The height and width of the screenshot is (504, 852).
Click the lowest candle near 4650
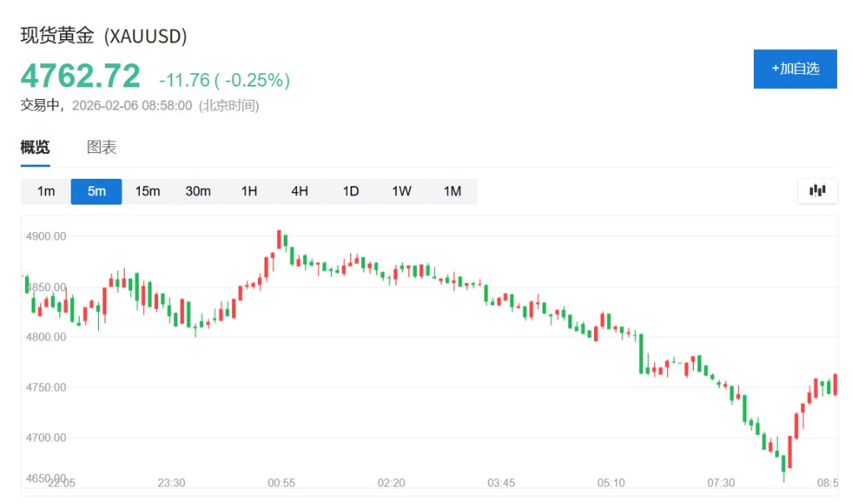[x=783, y=467]
